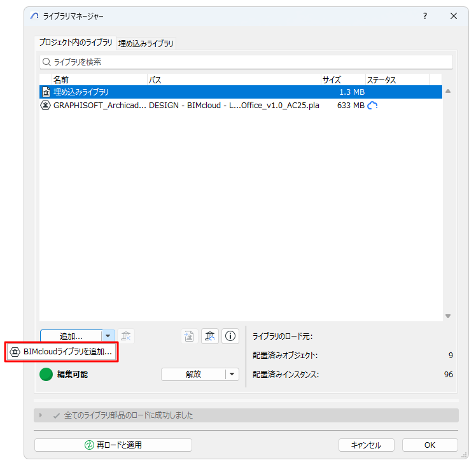The height and width of the screenshot is (465, 476).
Task: Open library information with the info icon
Action: click(x=230, y=337)
